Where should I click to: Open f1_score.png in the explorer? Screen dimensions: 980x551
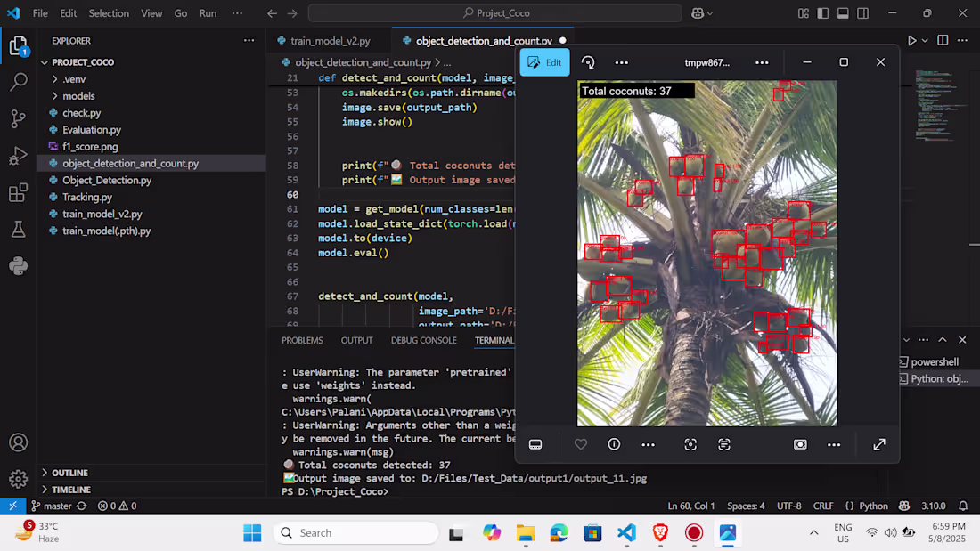[90, 147]
